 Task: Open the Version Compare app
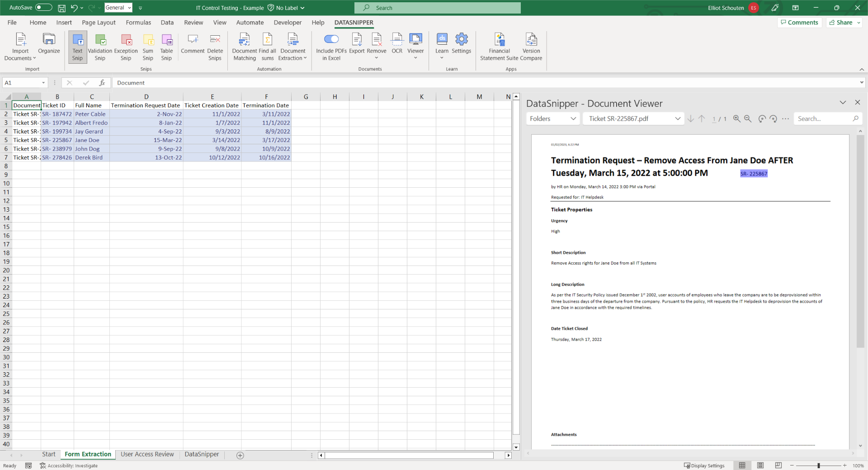tap(531, 47)
